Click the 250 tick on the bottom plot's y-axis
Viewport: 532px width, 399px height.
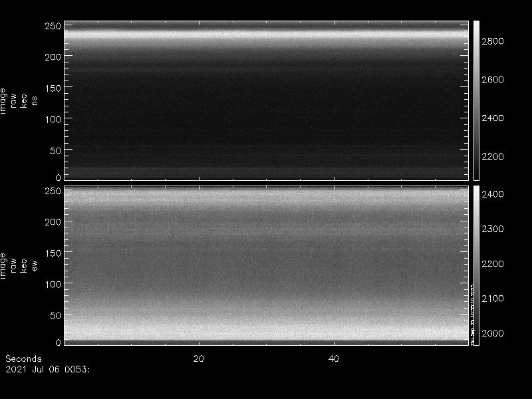(53, 191)
